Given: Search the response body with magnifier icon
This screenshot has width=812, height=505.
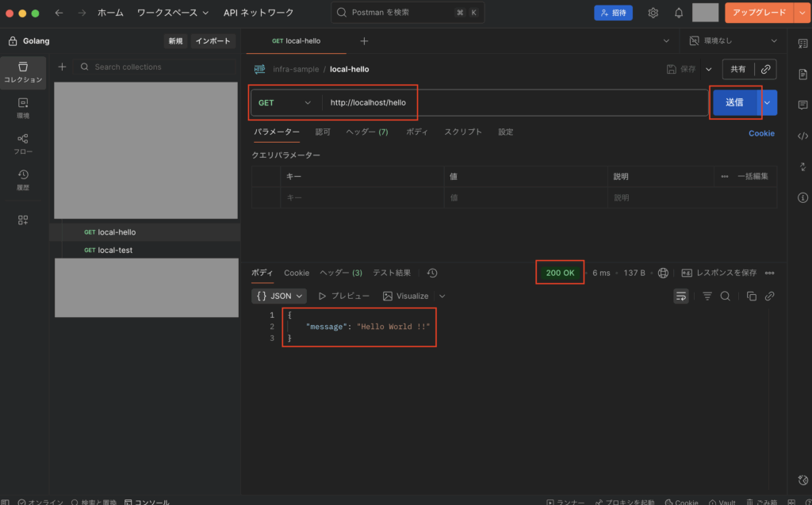Looking at the screenshot, I should coord(726,296).
